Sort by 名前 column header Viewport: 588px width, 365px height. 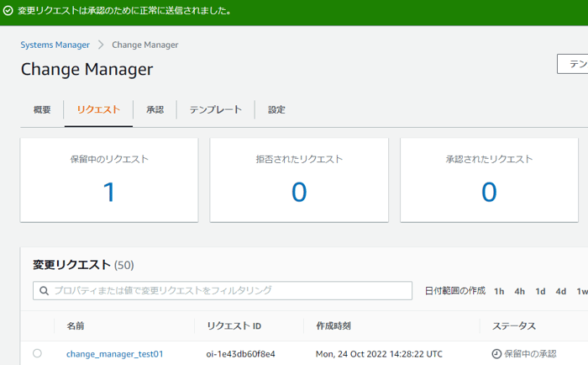pos(76,326)
